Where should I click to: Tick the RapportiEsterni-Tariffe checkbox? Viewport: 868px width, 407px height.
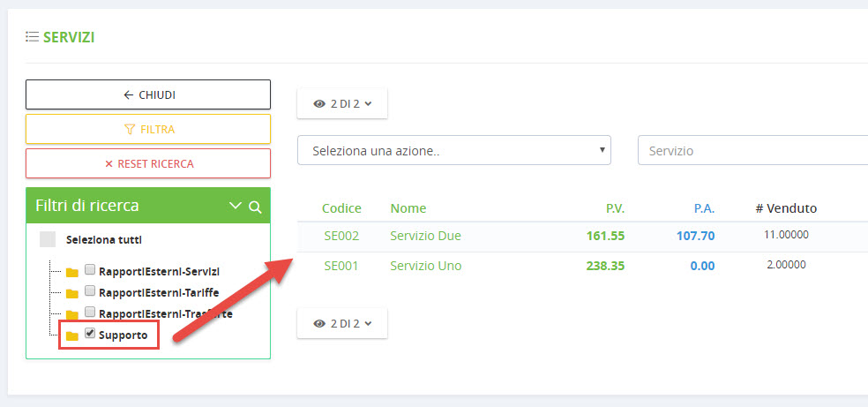pyautogui.click(x=89, y=291)
